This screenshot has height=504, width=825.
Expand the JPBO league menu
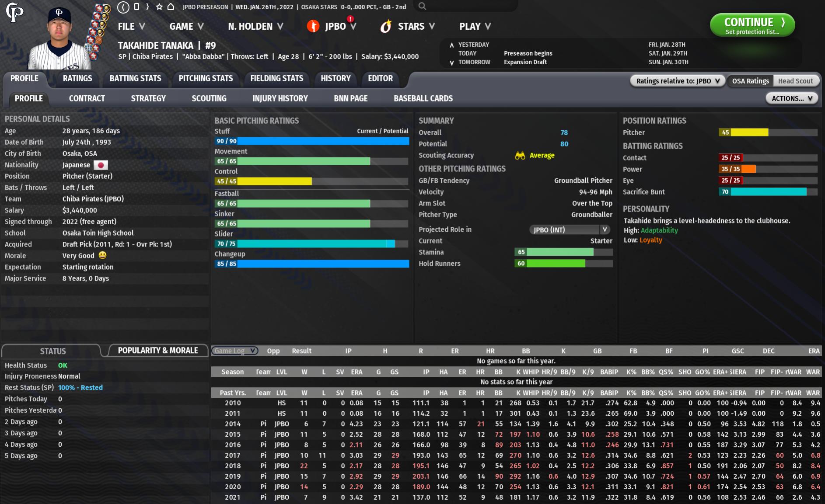point(341,26)
